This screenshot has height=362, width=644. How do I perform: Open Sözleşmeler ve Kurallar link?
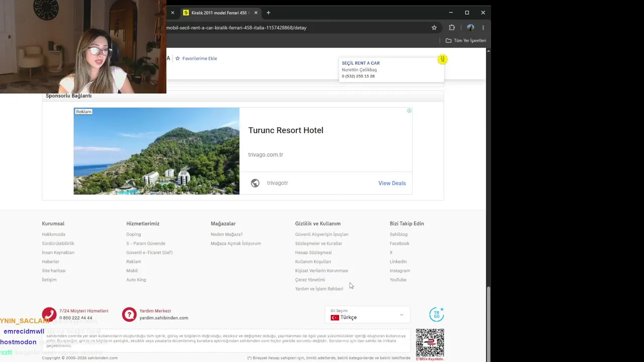(x=318, y=243)
